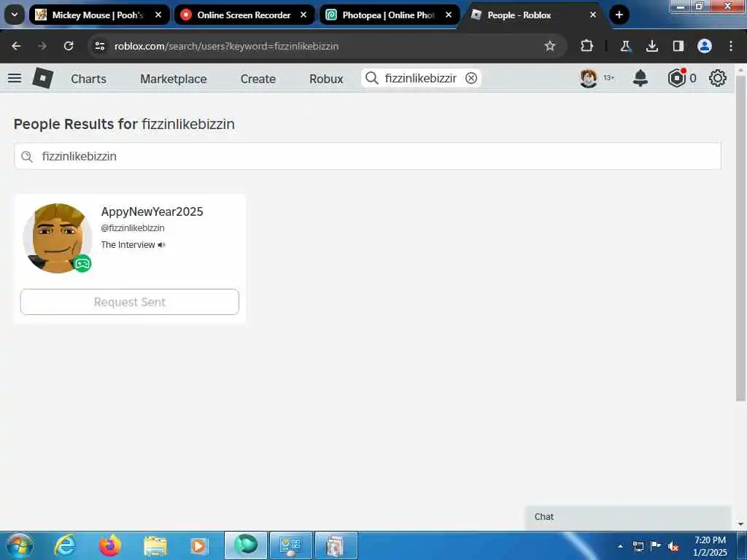Reload the Roblox page
Image resolution: width=747 pixels, height=560 pixels.
pyautogui.click(x=69, y=46)
